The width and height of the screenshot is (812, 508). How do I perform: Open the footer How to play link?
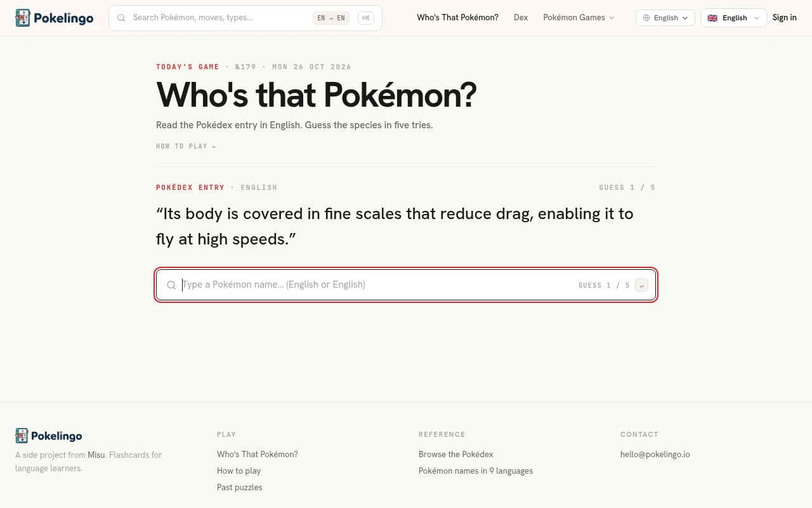(x=239, y=471)
